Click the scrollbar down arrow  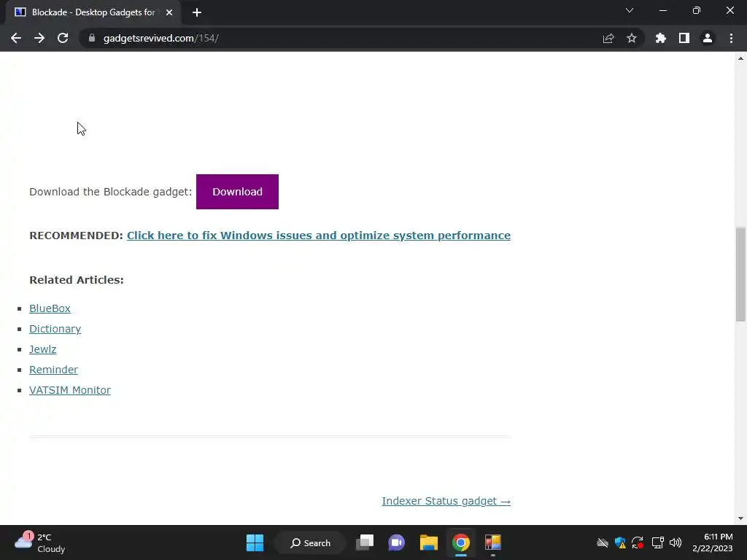[740, 518]
